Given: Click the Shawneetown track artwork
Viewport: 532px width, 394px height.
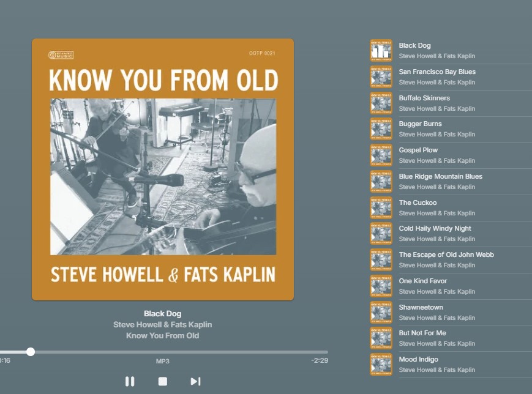Looking at the screenshot, I should click(381, 313).
